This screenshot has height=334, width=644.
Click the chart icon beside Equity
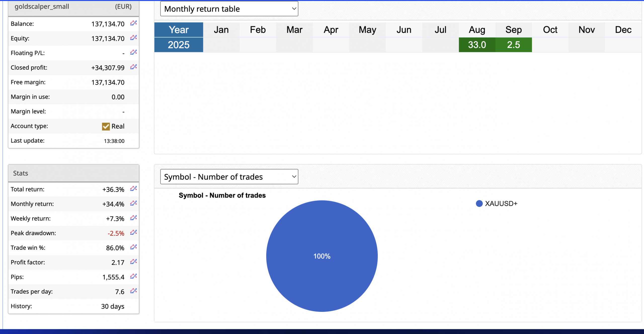[133, 38]
